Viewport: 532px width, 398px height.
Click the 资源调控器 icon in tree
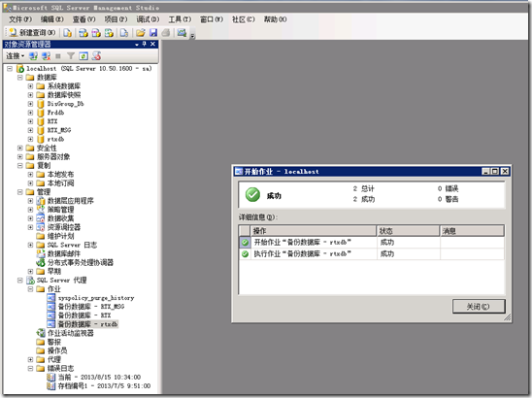coord(41,227)
